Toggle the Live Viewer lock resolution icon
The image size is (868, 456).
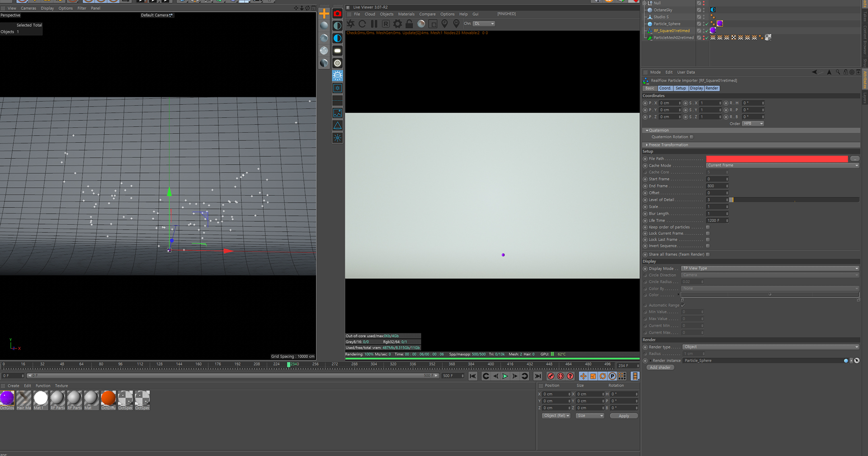click(409, 24)
